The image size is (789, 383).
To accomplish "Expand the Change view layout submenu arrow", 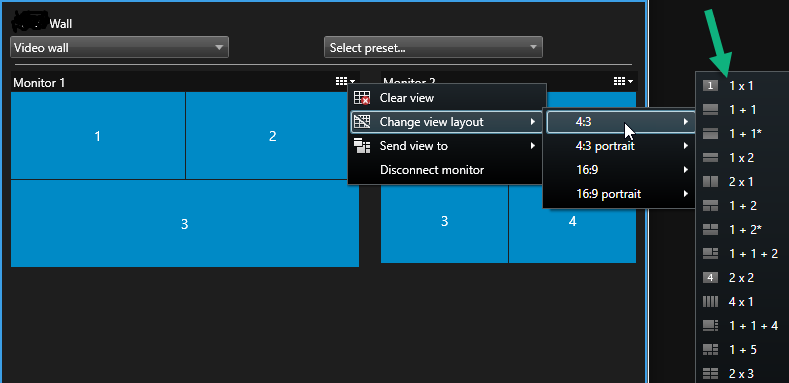I will [x=532, y=122].
